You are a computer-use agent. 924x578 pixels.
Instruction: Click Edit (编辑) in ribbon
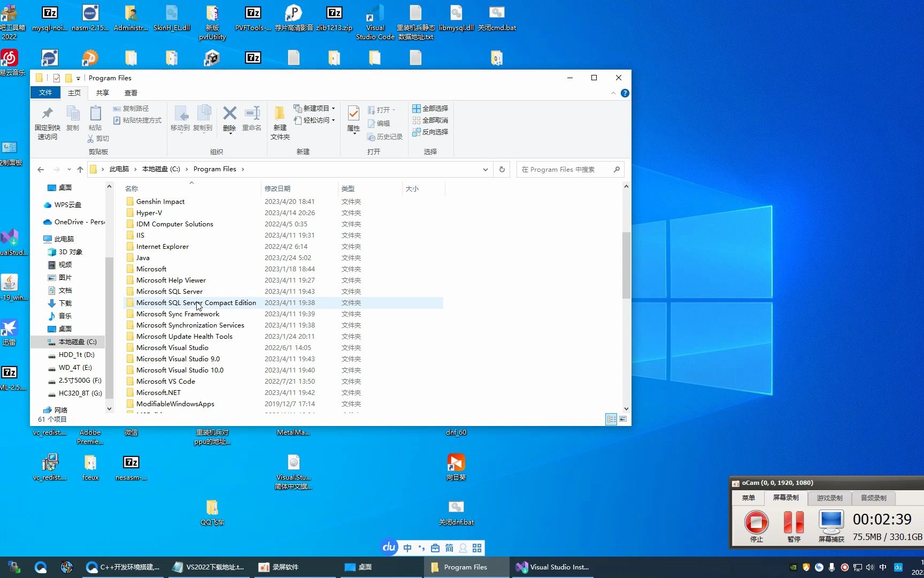(379, 123)
